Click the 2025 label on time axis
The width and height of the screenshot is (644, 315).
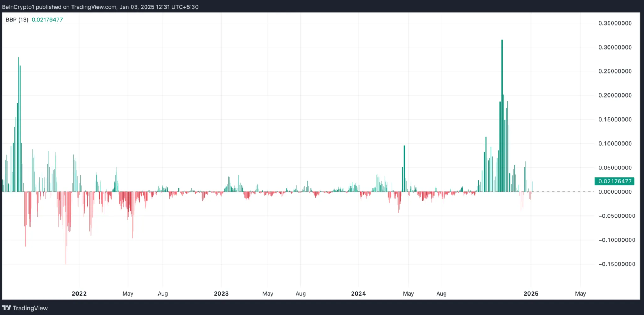[531, 294]
